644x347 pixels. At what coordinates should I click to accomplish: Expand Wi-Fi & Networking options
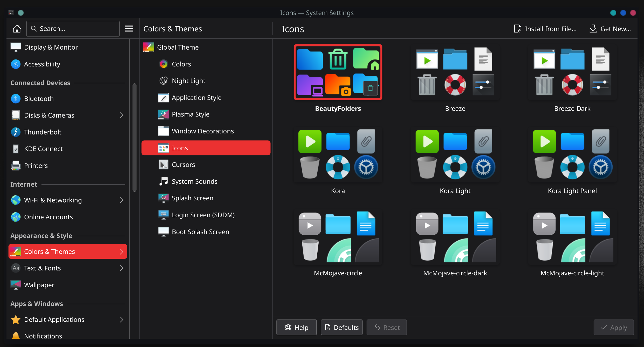point(121,200)
